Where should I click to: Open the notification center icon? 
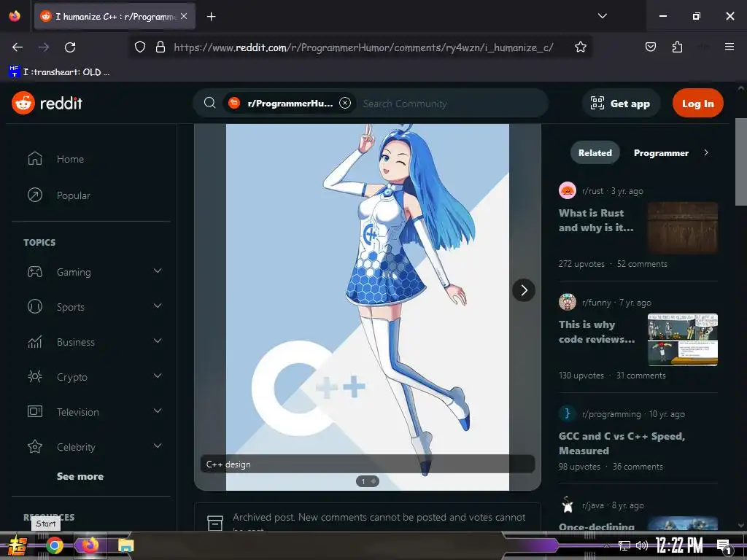pos(724,546)
